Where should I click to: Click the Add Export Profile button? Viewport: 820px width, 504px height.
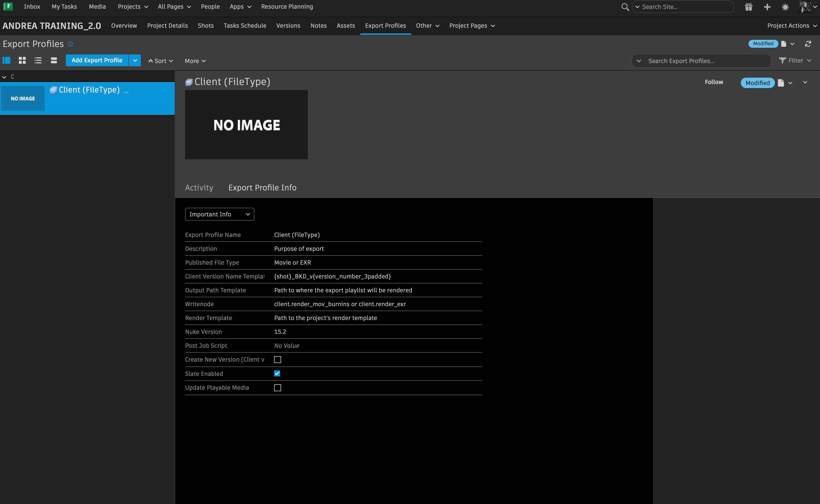(97, 60)
